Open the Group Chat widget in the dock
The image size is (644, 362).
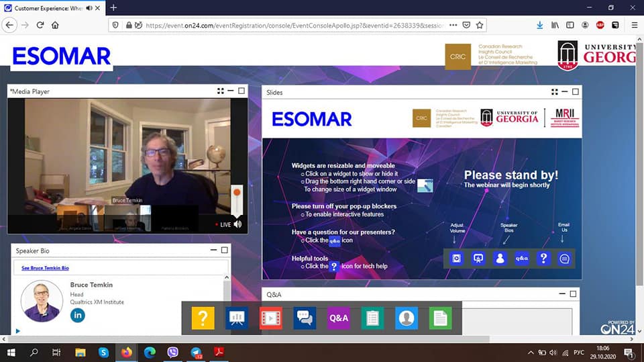point(305,318)
